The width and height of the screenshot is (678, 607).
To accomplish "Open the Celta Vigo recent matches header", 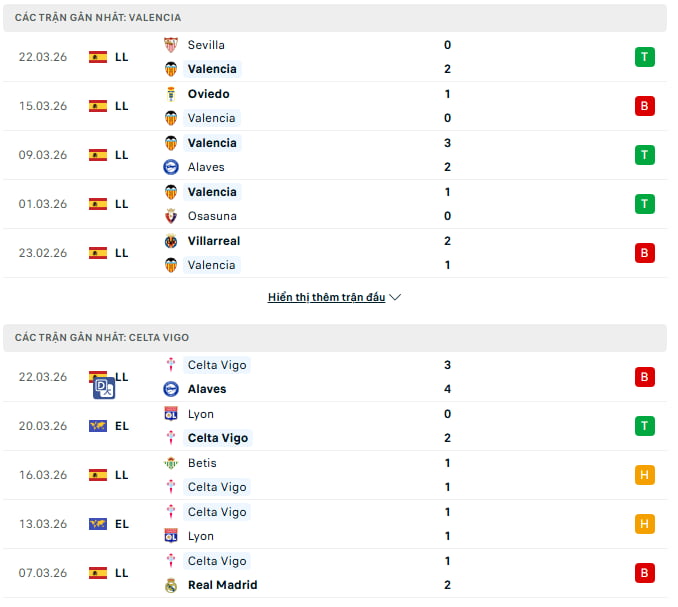I will pyautogui.click(x=102, y=338).
